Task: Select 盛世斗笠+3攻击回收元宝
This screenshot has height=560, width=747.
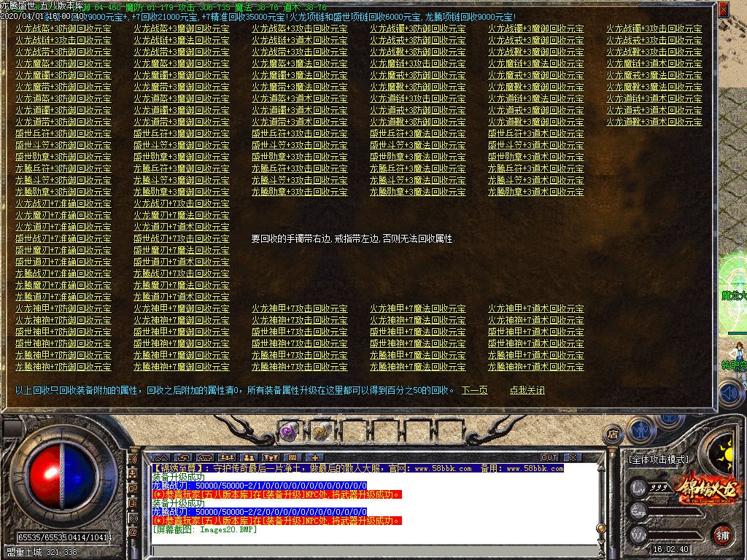Action: (299, 145)
